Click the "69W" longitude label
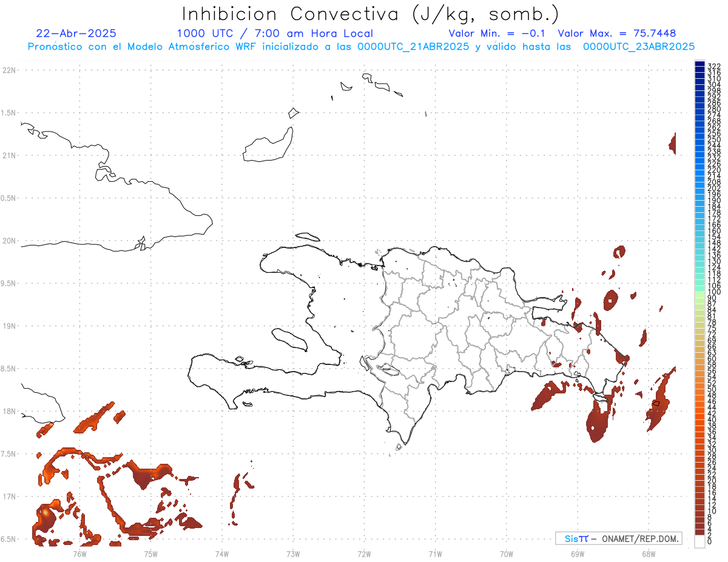This screenshot has width=728, height=562. click(x=577, y=553)
